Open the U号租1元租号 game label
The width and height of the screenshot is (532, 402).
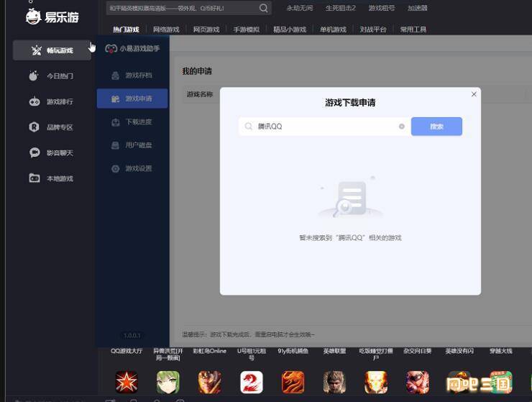point(252,354)
